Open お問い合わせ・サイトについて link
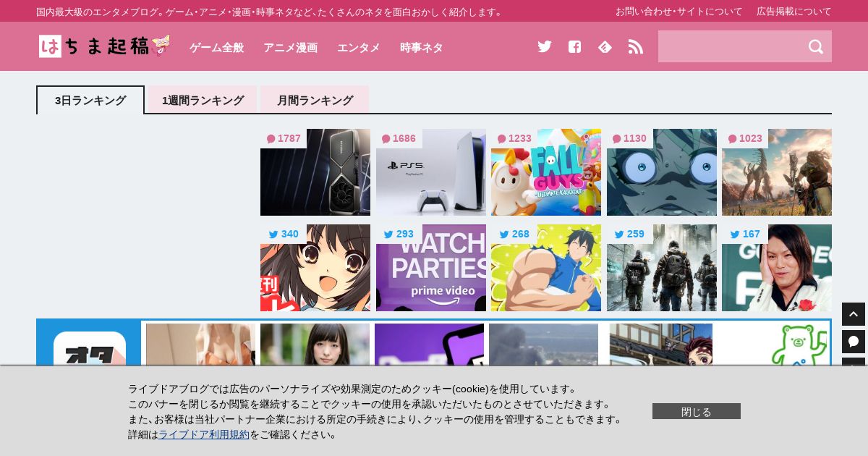Image resolution: width=868 pixels, height=456 pixels. [x=679, y=12]
